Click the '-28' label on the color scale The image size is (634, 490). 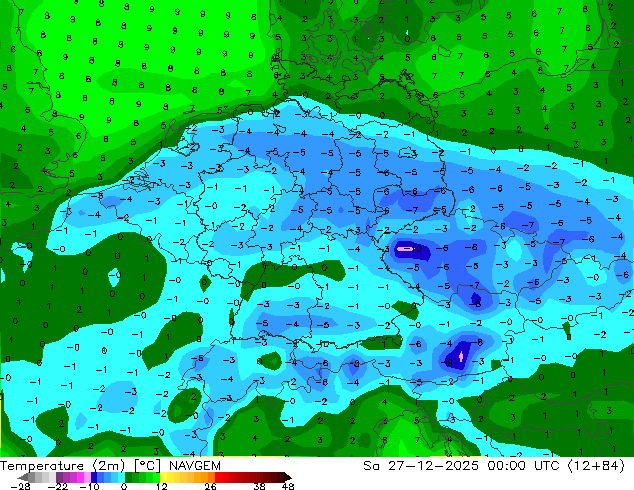21,486
